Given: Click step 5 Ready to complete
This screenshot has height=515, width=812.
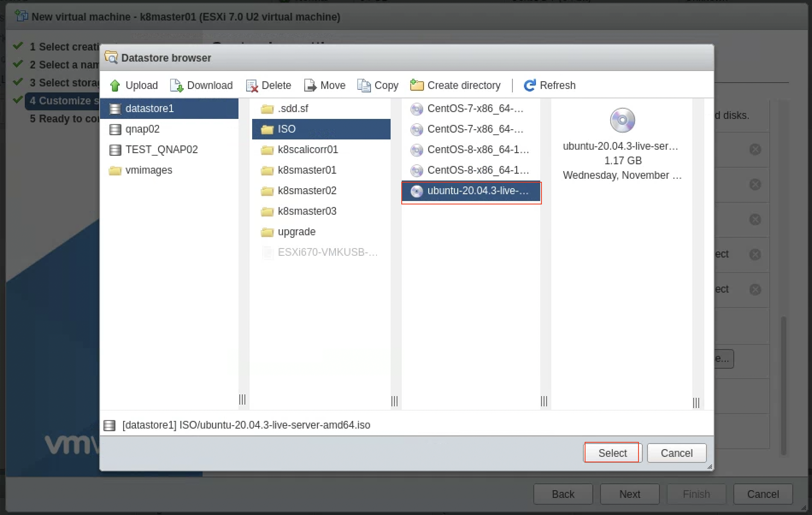Looking at the screenshot, I should click(64, 118).
